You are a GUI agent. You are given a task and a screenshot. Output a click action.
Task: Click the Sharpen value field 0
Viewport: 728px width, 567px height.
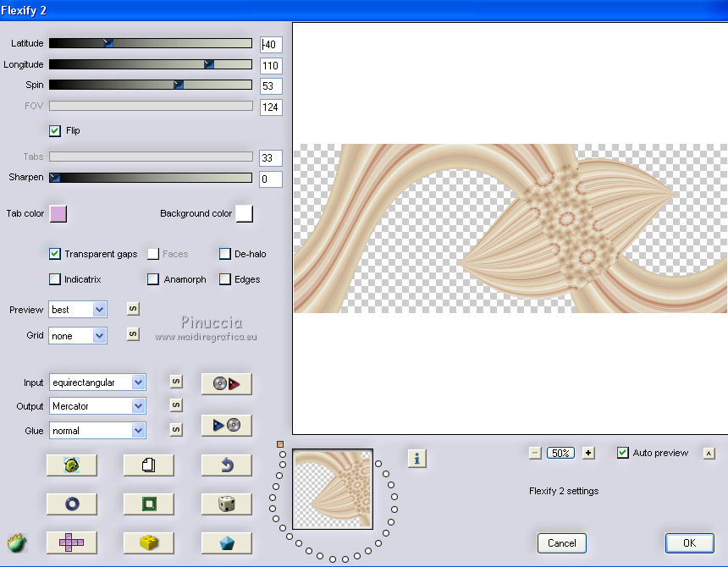point(271,179)
